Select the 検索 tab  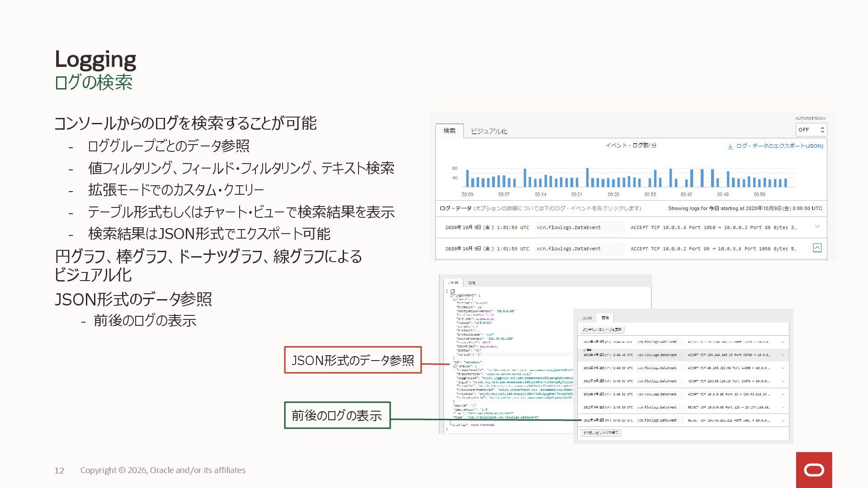pos(449,131)
